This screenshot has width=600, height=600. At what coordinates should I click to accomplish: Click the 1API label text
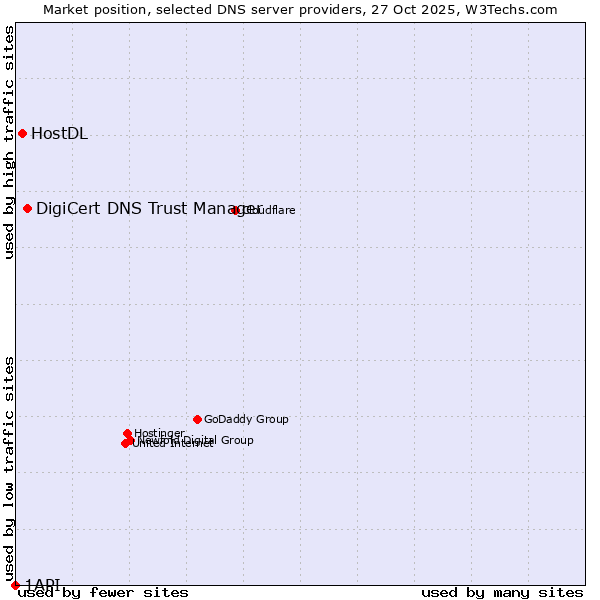pyautogui.click(x=43, y=584)
